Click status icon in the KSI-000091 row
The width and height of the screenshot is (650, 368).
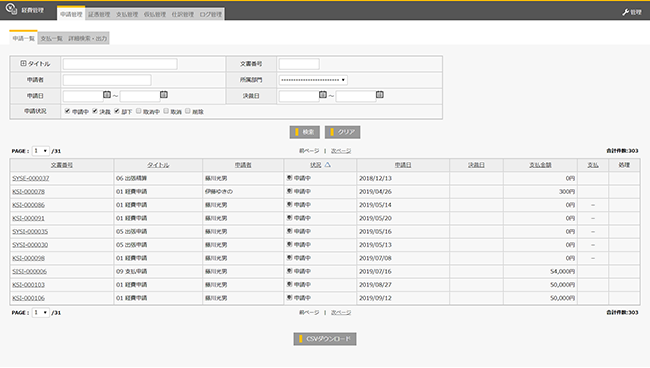pos(289,218)
